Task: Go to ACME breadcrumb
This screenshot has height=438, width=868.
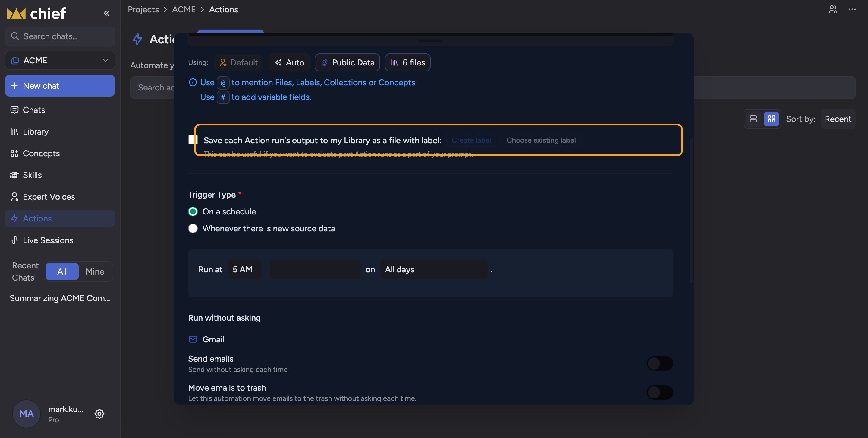Action: pyautogui.click(x=184, y=9)
